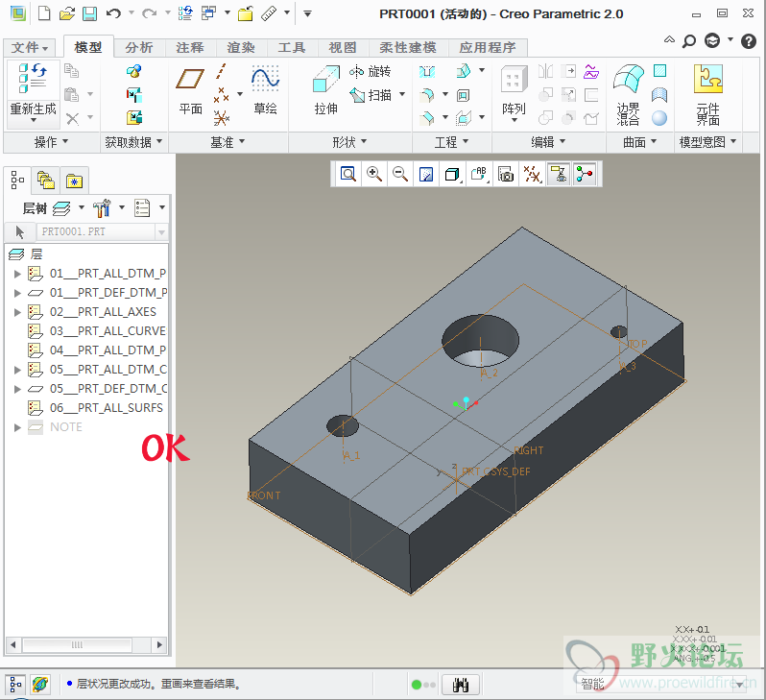Image resolution: width=766 pixels, height=700 pixels.
Task: Toggle spin center display
Action: tap(585, 174)
